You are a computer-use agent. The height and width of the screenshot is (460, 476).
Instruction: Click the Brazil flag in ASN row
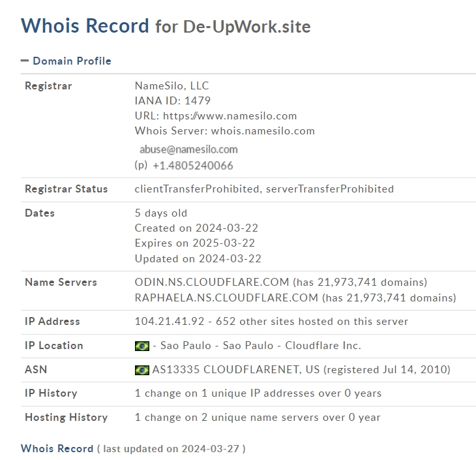[142, 370]
